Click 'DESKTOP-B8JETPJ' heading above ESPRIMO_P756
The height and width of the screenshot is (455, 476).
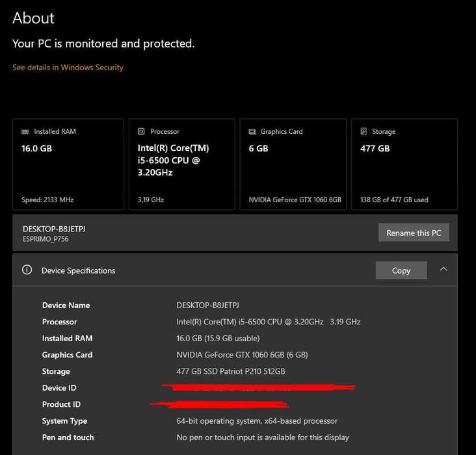pos(54,229)
